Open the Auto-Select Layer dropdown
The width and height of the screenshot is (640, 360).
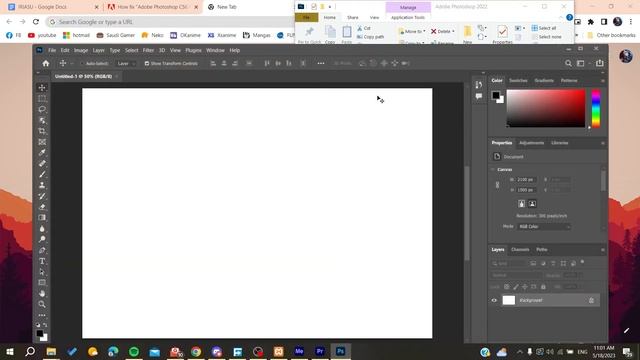tap(126, 64)
